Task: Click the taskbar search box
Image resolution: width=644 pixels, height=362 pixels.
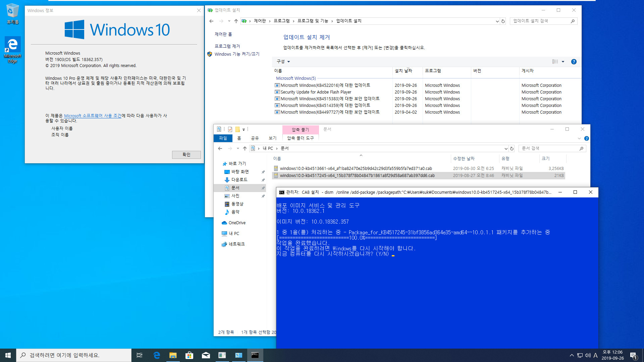Action: pyautogui.click(x=74, y=355)
